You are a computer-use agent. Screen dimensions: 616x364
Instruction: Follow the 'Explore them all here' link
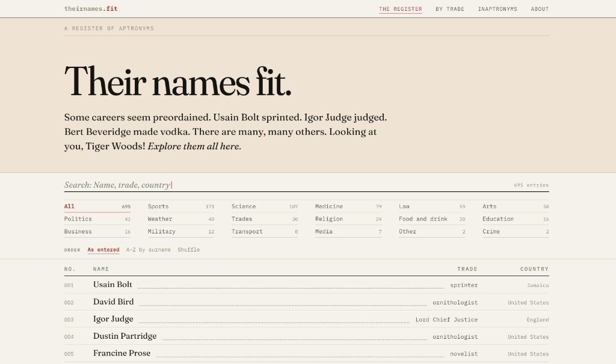pyautogui.click(x=194, y=146)
